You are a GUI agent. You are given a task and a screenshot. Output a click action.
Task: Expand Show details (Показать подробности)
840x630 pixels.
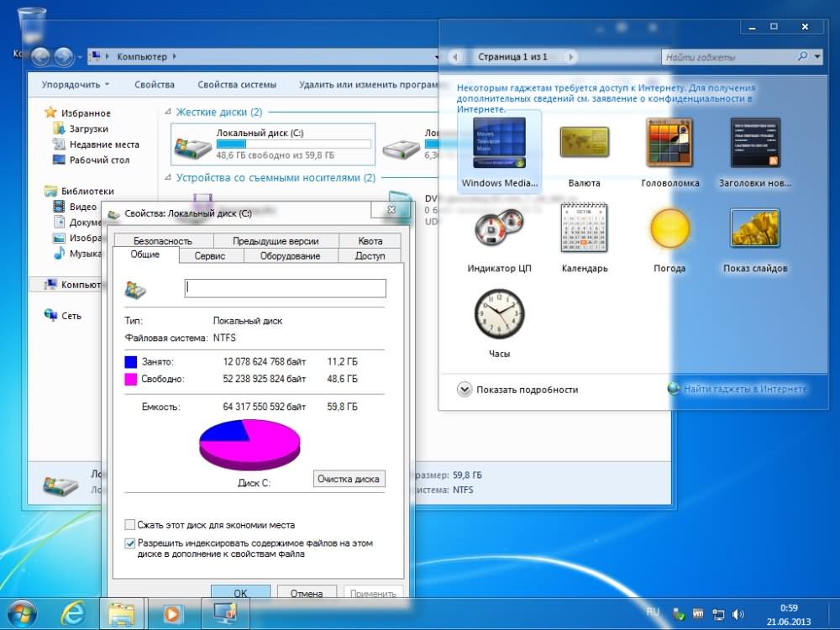click(x=465, y=390)
